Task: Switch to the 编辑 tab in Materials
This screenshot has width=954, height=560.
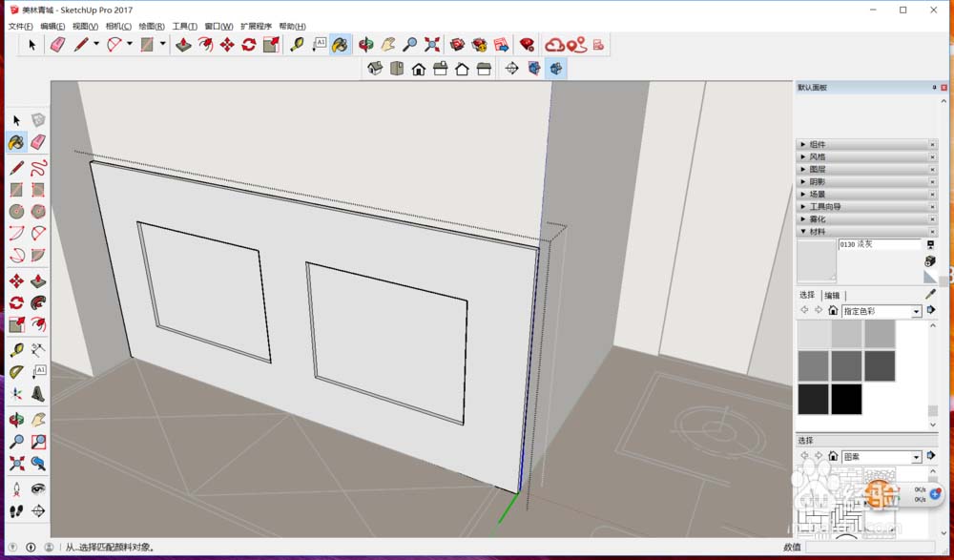Action: [x=831, y=294]
